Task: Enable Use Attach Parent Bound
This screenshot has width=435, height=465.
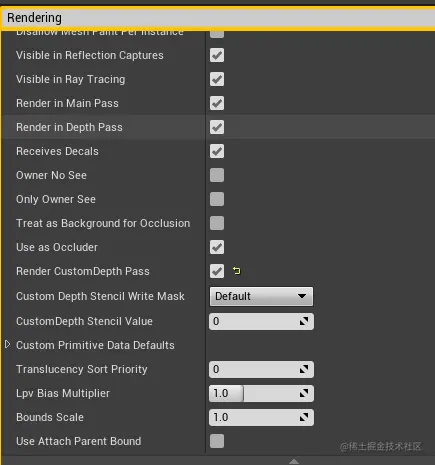Action: 217,441
